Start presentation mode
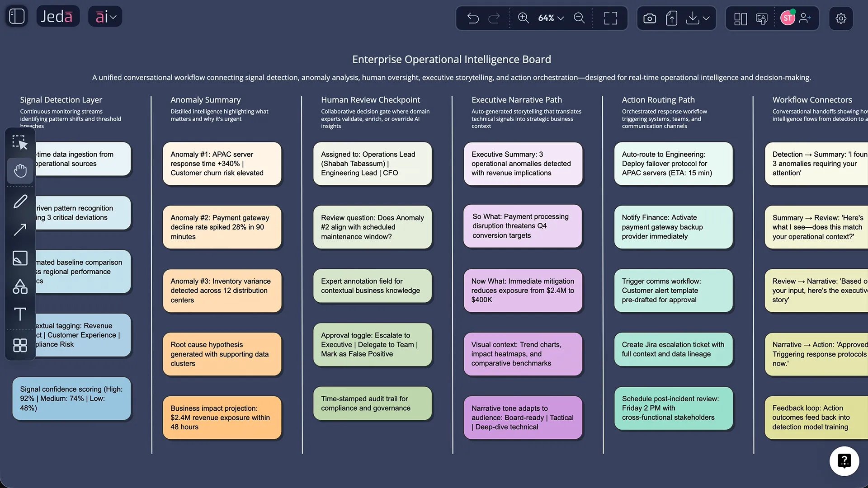Screen dimensions: 868x488 (x=762, y=19)
